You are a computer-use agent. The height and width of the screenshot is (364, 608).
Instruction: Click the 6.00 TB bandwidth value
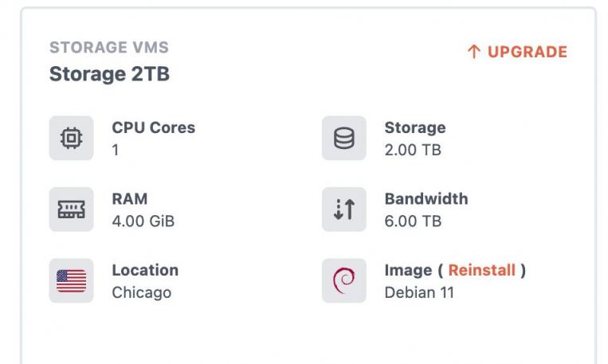click(413, 221)
